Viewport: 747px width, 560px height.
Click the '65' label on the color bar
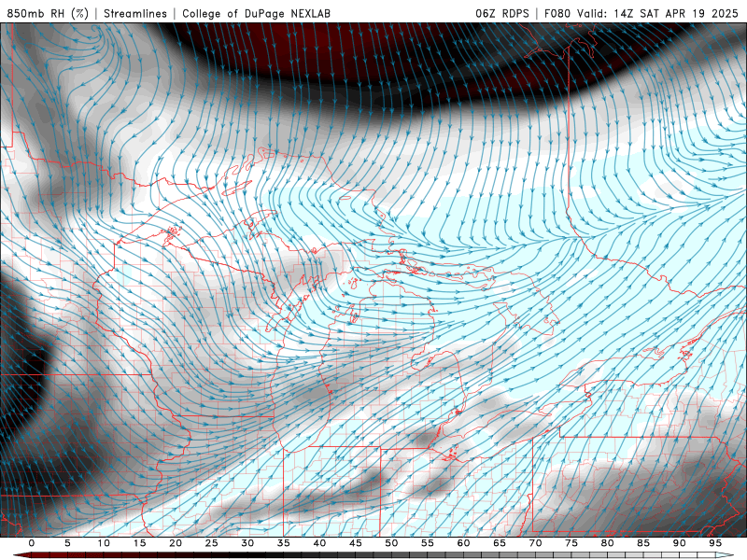[x=500, y=543]
